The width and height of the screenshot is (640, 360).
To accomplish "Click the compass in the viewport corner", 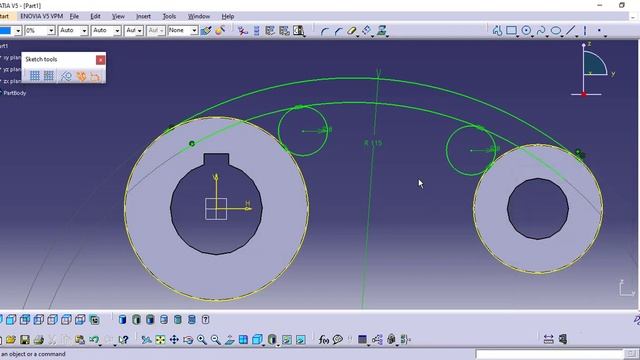I will [x=591, y=69].
